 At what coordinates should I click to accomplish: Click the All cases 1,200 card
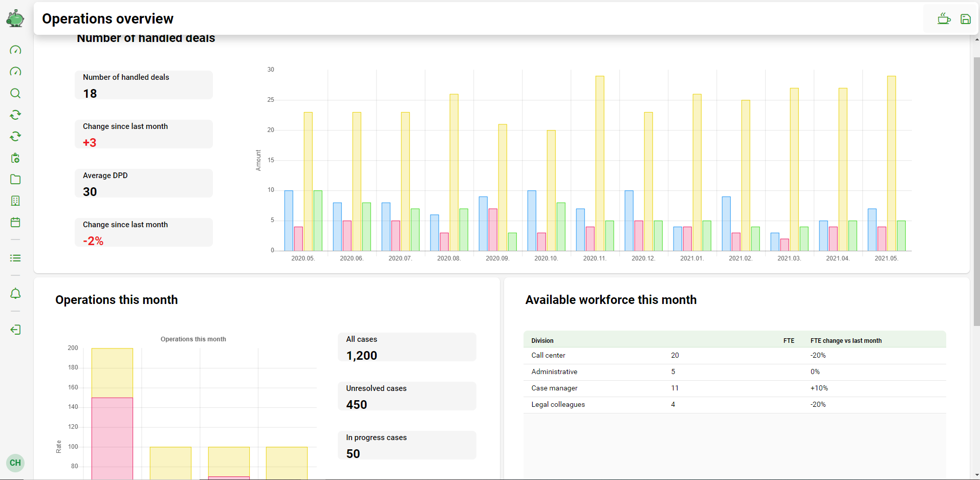tap(407, 347)
